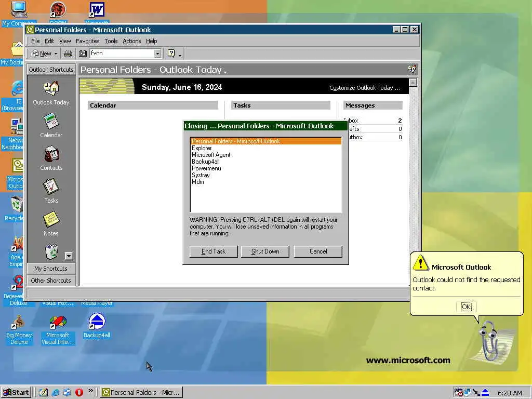This screenshot has width=532, height=399.
Task: Select Personal Folders - Microsoft Outlook task entry
Action: coord(266,141)
